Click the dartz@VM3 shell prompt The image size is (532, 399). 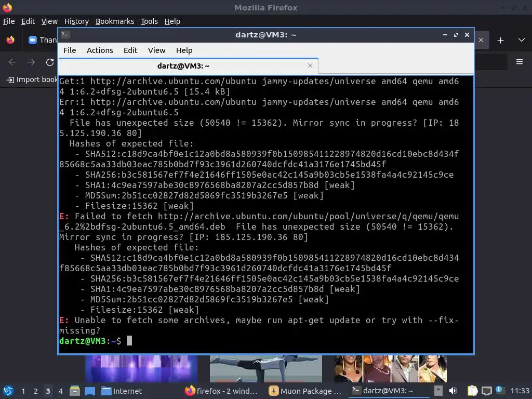tap(90, 341)
